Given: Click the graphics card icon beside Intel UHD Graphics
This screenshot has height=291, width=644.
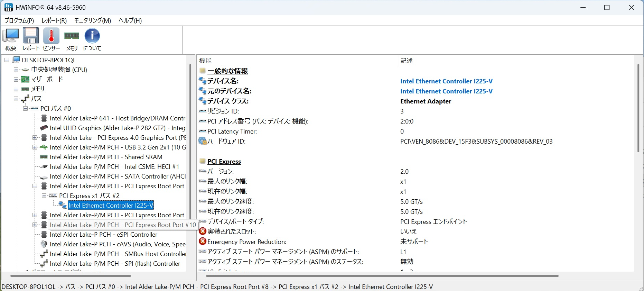Looking at the screenshot, I should 44,128.
